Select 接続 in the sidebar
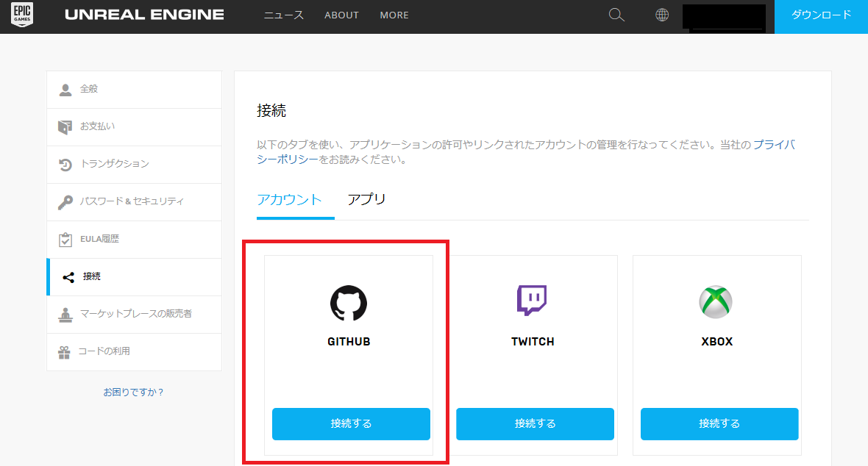The height and width of the screenshot is (466, 868). coord(135,276)
